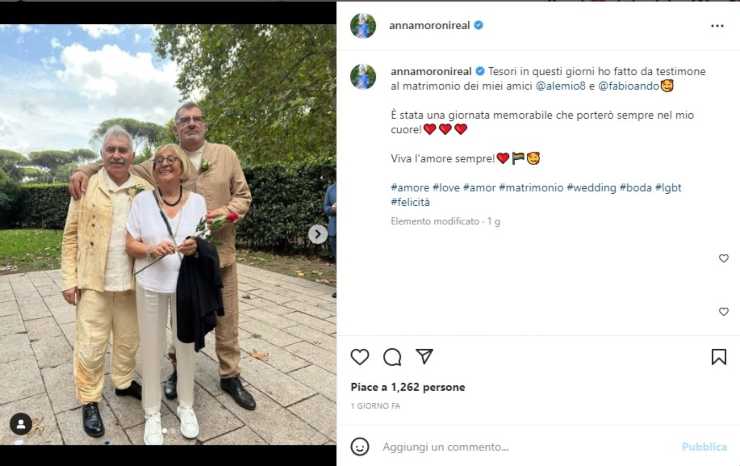Open the @fabioando mention link

[x=629, y=86]
